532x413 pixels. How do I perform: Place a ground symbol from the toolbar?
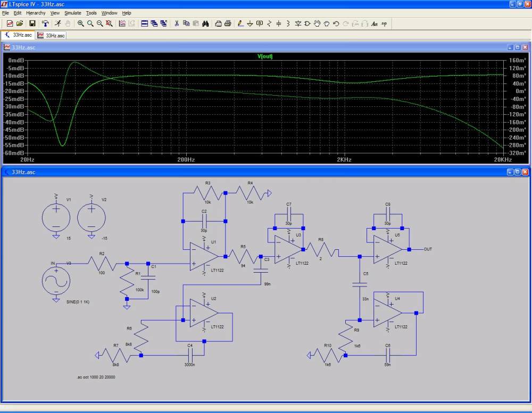[x=250, y=23]
